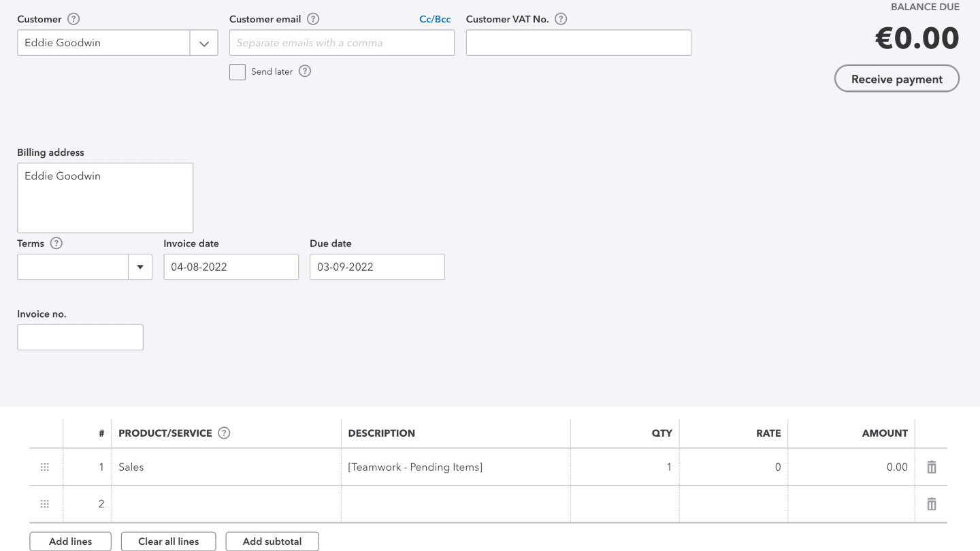Click the quantity cell showing 1

click(x=625, y=467)
